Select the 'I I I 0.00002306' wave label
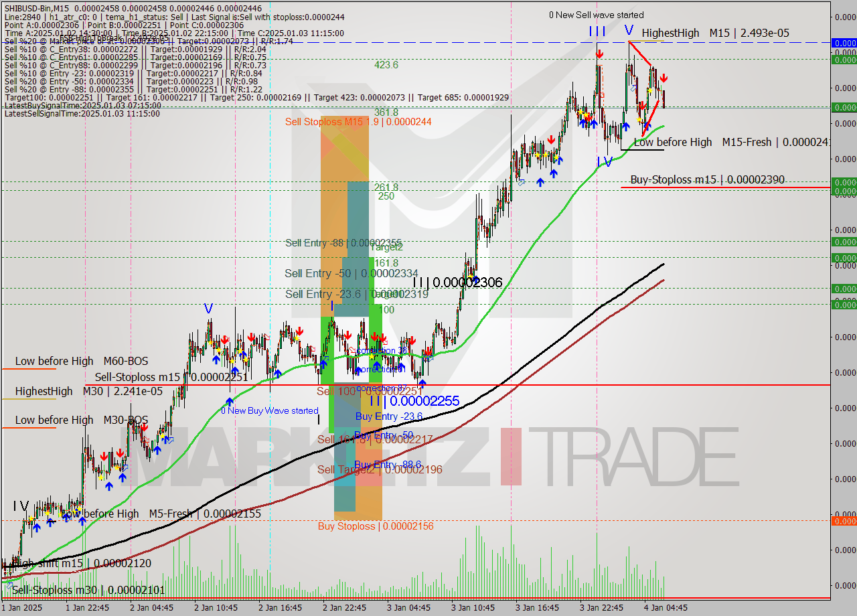 tap(457, 283)
